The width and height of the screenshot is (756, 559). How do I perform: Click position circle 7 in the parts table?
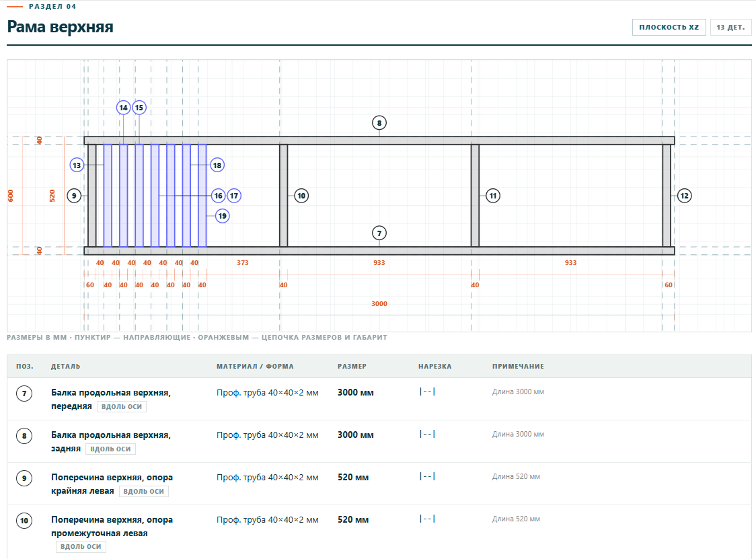coord(24,394)
